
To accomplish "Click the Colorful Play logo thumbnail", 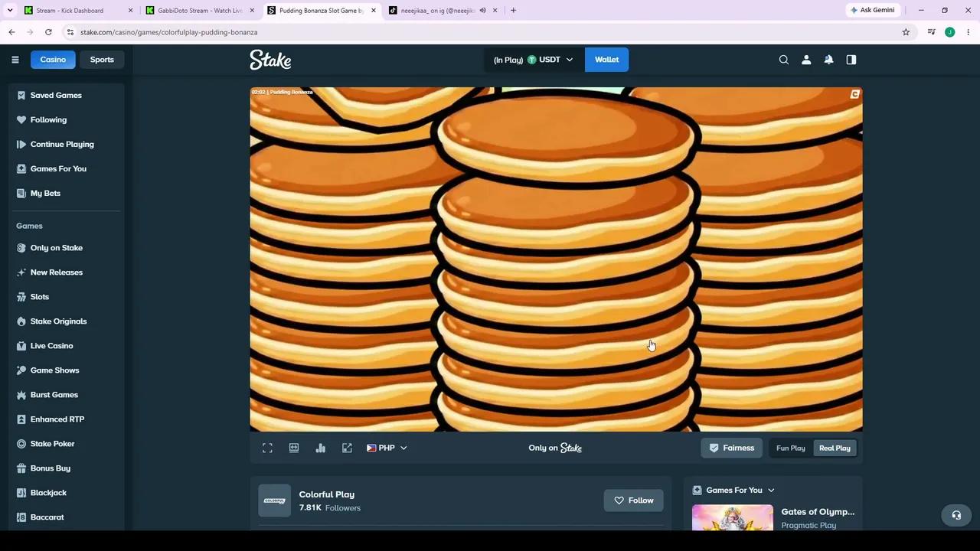I will pyautogui.click(x=274, y=500).
